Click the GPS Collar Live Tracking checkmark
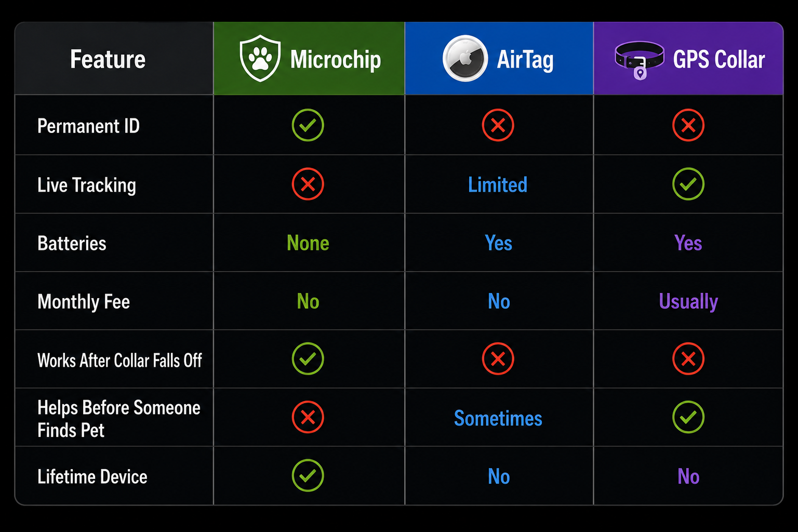 [688, 184]
